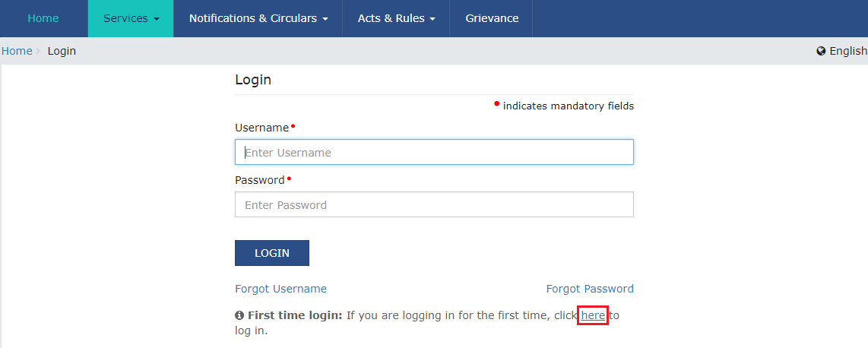
Task: Select the English language option
Action: pyautogui.click(x=848, y=51)
